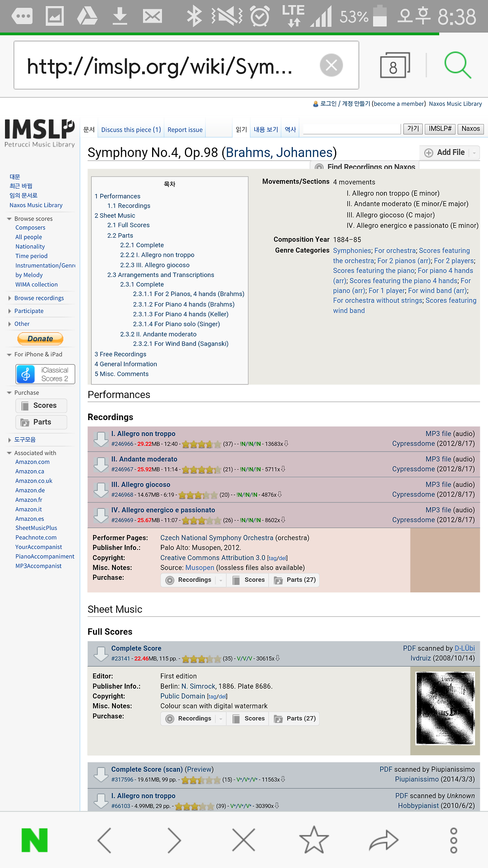Click the Purchase Parts sidebar button

coord(41,422)
